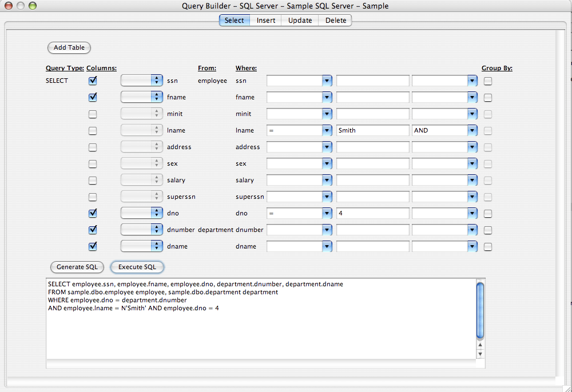
Task: Open the function selector before dname column
Action: [x=141, y=246]
